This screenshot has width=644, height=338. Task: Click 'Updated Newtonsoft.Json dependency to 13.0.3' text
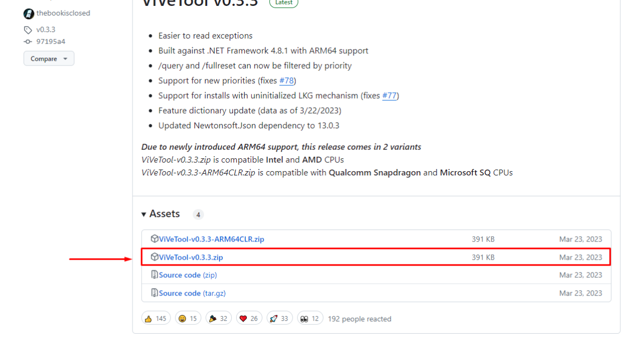coord(249,126)
